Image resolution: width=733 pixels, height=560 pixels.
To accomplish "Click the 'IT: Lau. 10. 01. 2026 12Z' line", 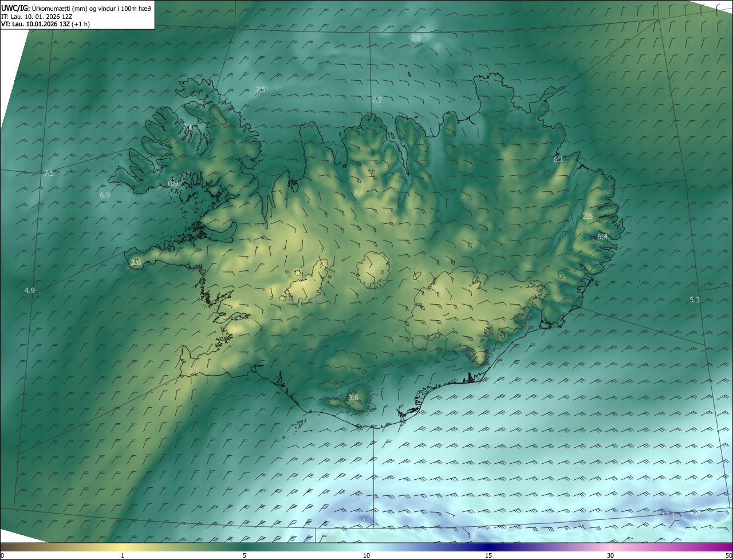I will tap(37, 16).
